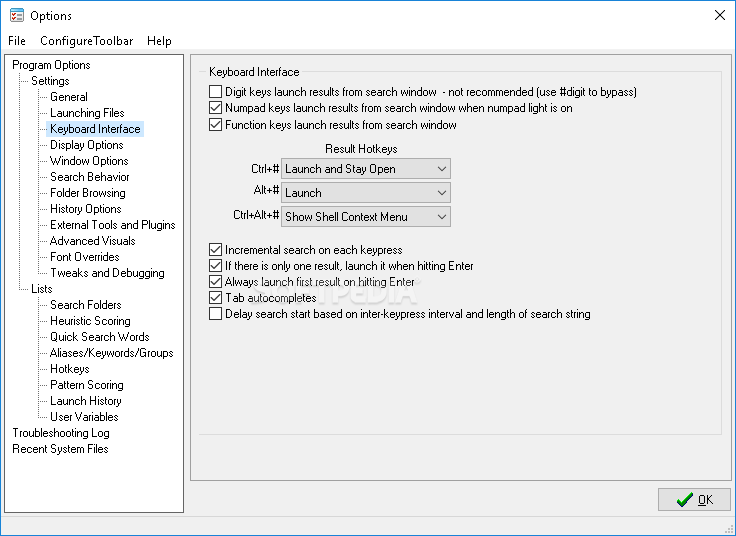736x536 pixels.
Task: Open Launching Files settings page
Action: coord(87,113)
